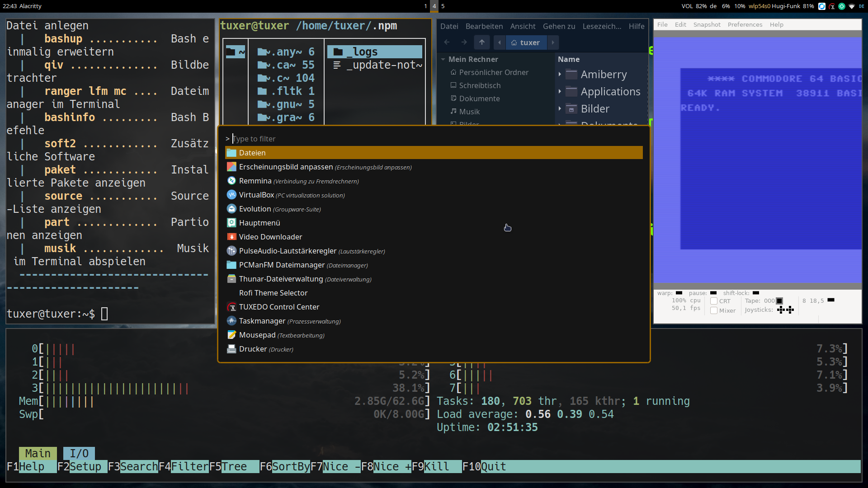Expand the Amiberry folder

point(560,75)
